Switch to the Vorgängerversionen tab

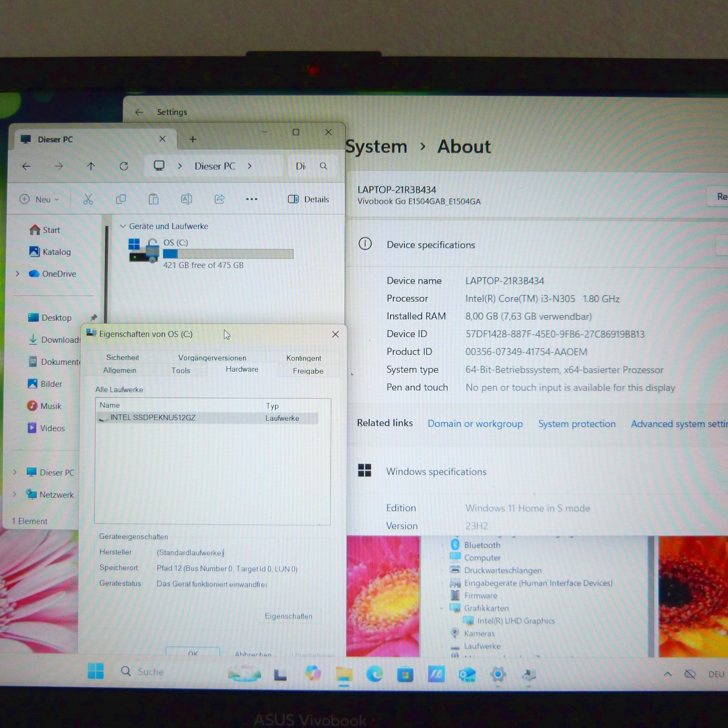pyautogui.click(x=212, y=358)
